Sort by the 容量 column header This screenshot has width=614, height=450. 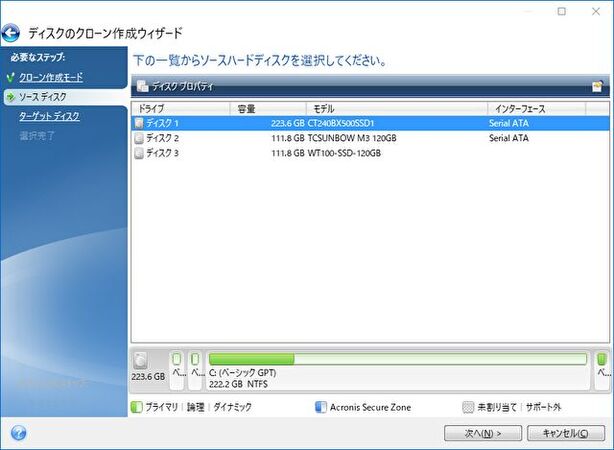pyautogui.click(x=268, y=109)
